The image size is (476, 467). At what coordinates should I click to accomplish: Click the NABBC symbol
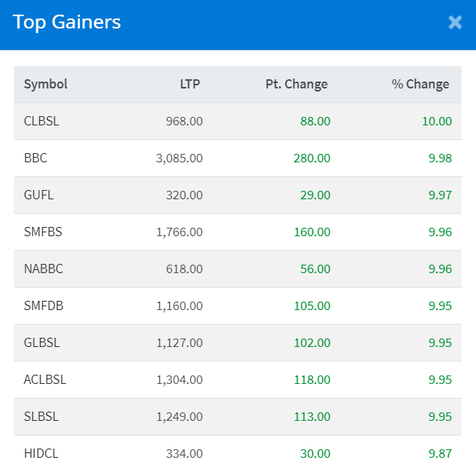point(43,269)
